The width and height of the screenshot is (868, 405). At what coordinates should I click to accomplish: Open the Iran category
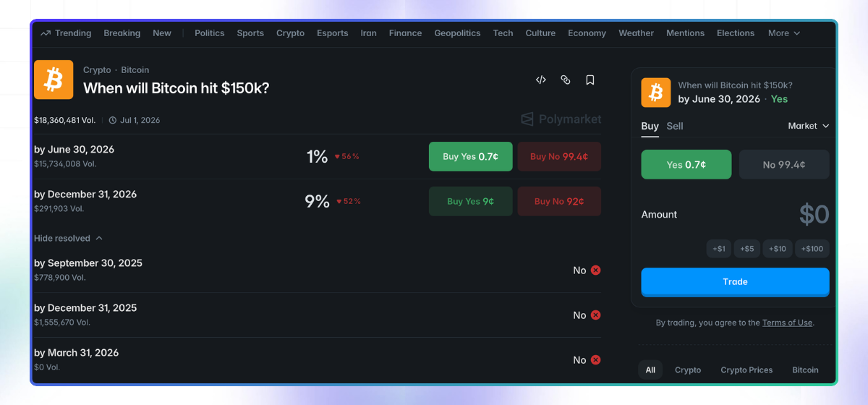369,33
